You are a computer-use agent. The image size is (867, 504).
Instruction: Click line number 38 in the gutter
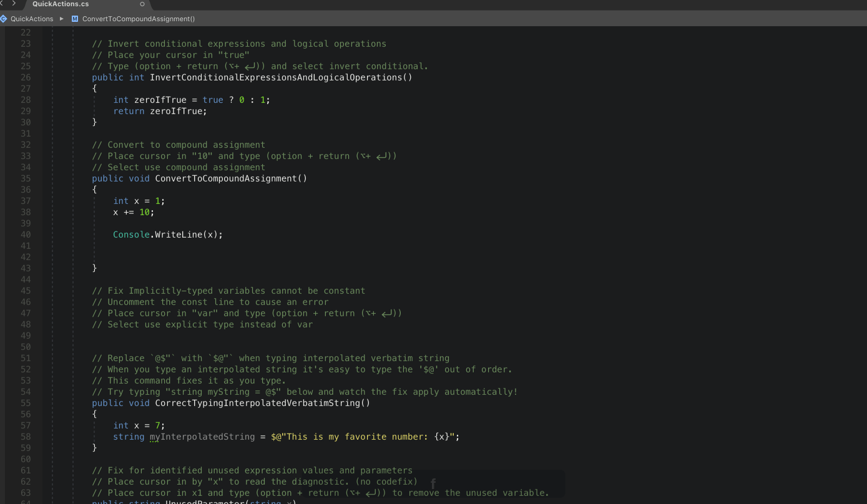click(26, 212)
